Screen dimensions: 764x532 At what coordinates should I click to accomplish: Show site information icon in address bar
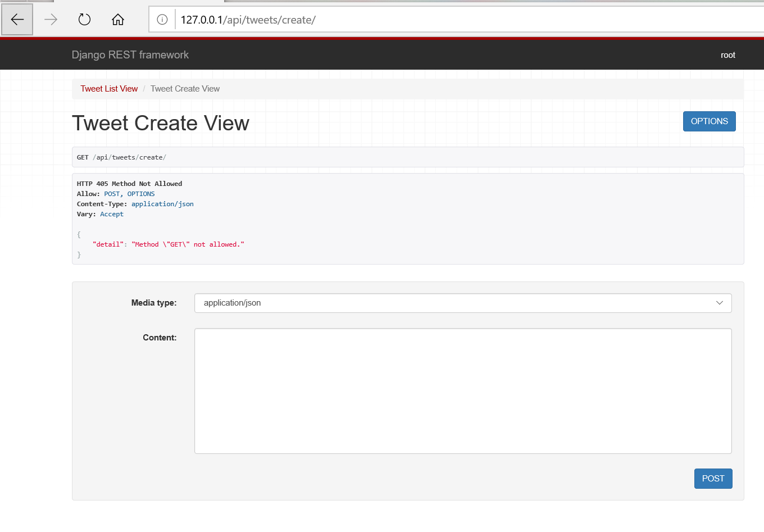162,20
